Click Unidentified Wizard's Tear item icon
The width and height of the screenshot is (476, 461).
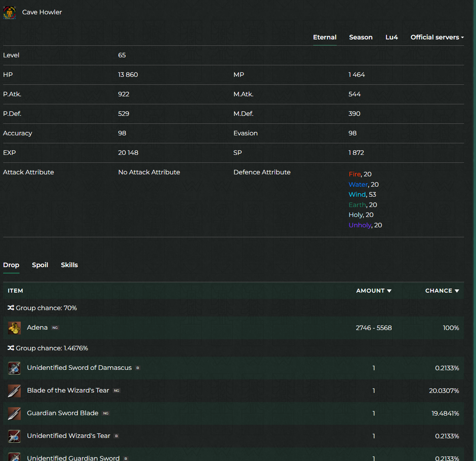14,436
